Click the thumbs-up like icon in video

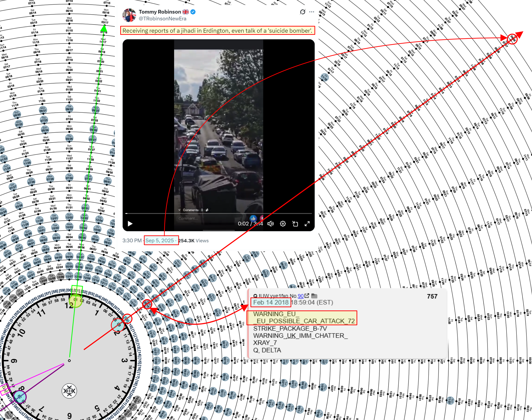tap(253, 218)
